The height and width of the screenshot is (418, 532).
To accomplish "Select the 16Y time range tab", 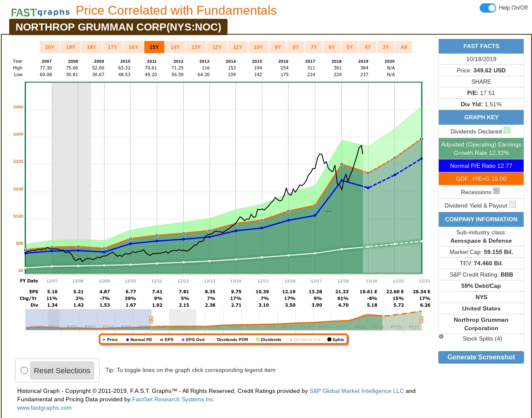I will [x=133, y=47].
